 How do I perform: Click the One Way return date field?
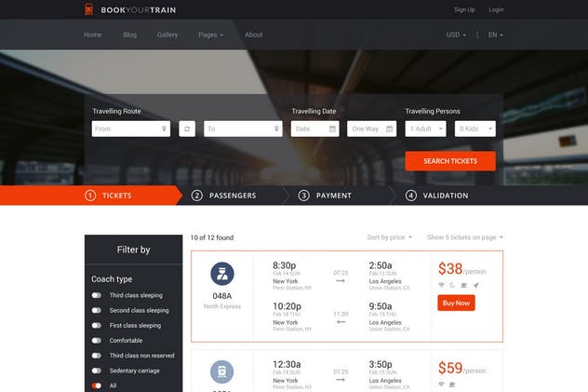pyautogui.click(x=371, y=128)
